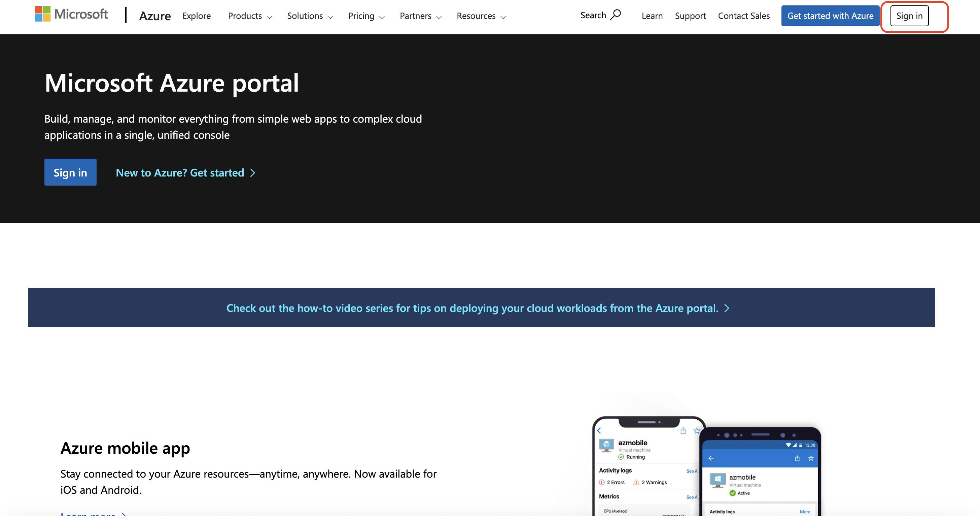Click the share icon on iPhone mockup
The image size is (980, 516).
click(683, 430)
